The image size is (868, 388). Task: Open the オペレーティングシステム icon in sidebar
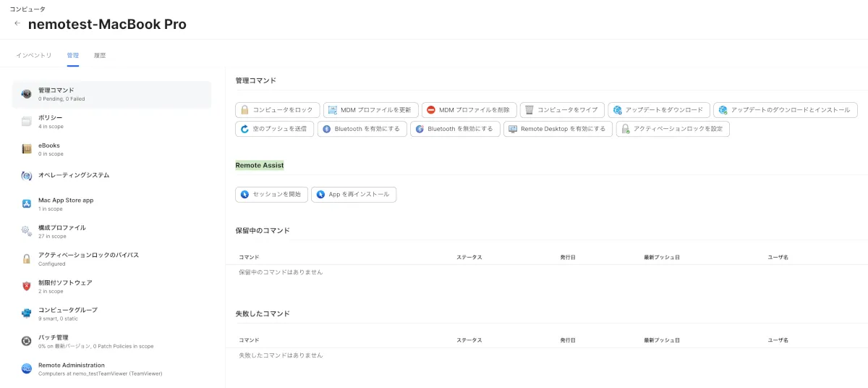[26, 176]
